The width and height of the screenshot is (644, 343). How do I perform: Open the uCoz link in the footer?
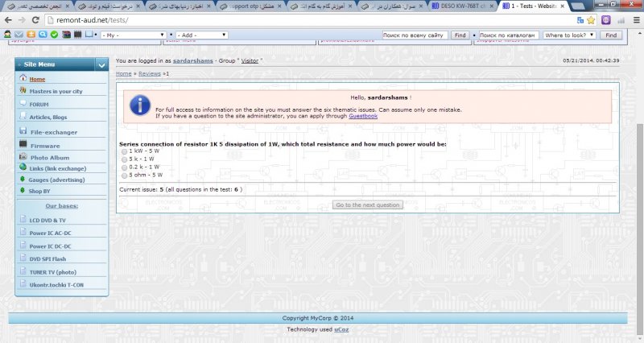tap(341, 329)
